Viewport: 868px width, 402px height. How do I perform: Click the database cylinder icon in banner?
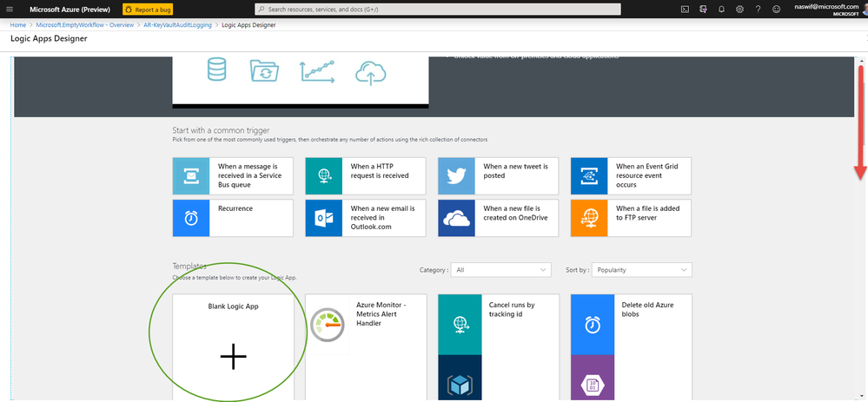point(216,71)
